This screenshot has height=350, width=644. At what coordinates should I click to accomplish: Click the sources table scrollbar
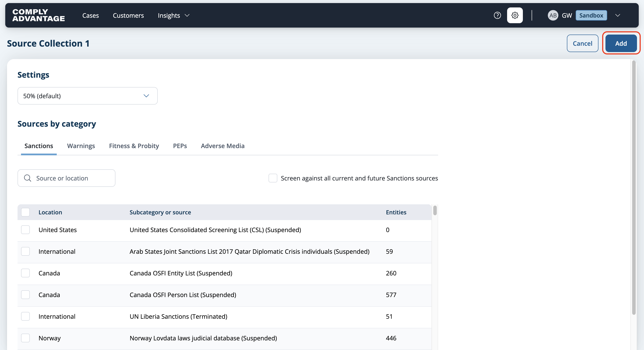[x=435, y=210]
